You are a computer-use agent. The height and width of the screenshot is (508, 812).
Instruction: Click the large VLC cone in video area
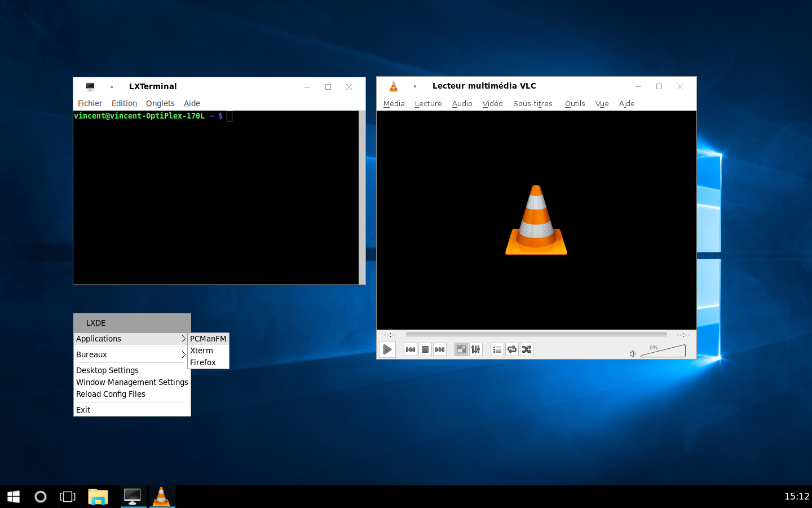[x=536, y=220]
